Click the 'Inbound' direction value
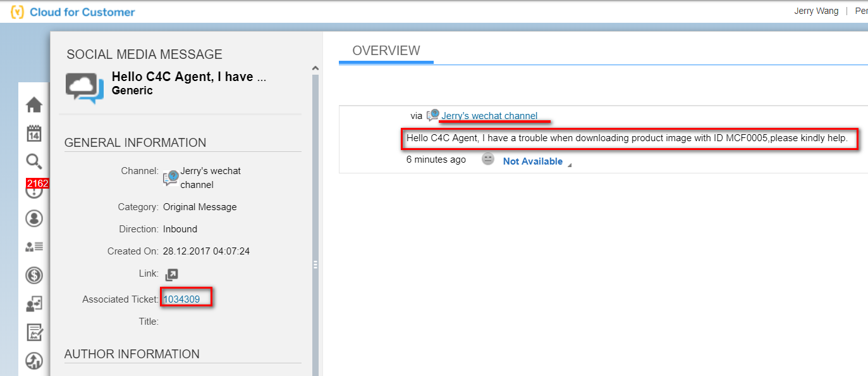This screenshot has width=868, height=376. pyautogui.click(x=180, y=229)
